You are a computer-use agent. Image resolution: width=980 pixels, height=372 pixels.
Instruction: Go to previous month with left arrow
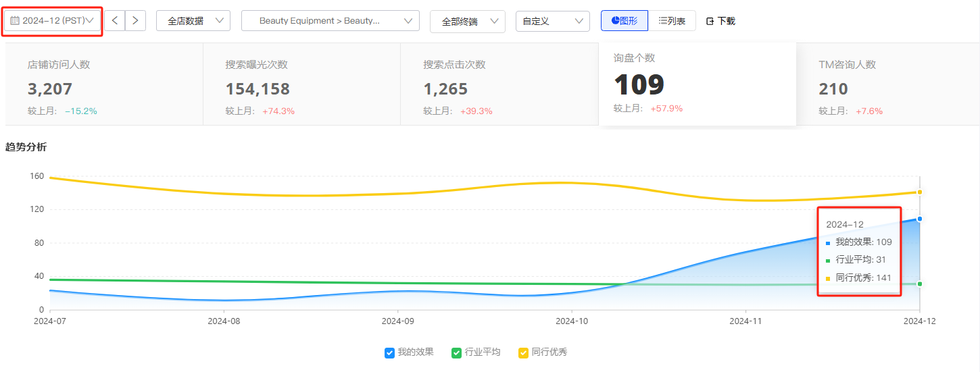[114, 21]
